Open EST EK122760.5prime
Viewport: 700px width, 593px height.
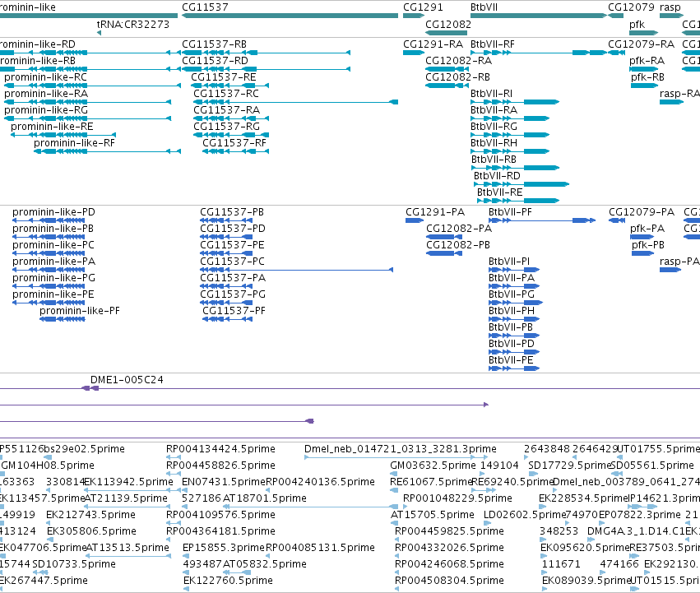coord(228,581)
